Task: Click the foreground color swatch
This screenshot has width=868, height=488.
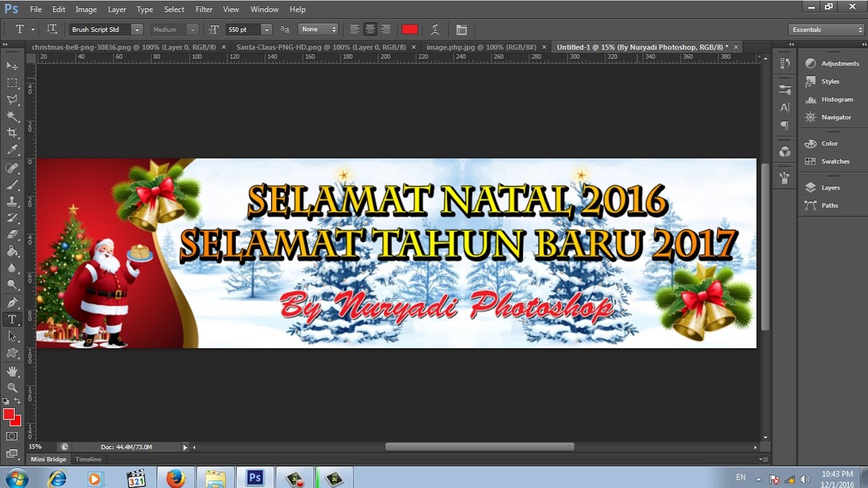Action: coord(9,414)
